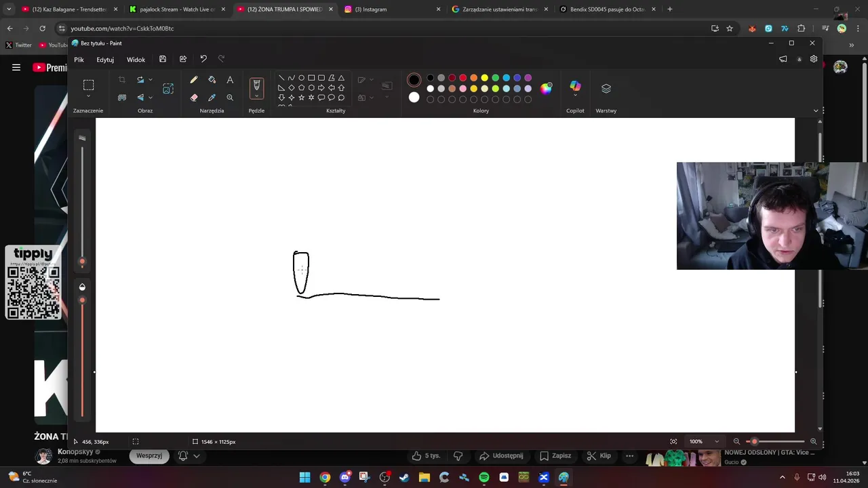Select the Pencil tool in Paint

194,80
